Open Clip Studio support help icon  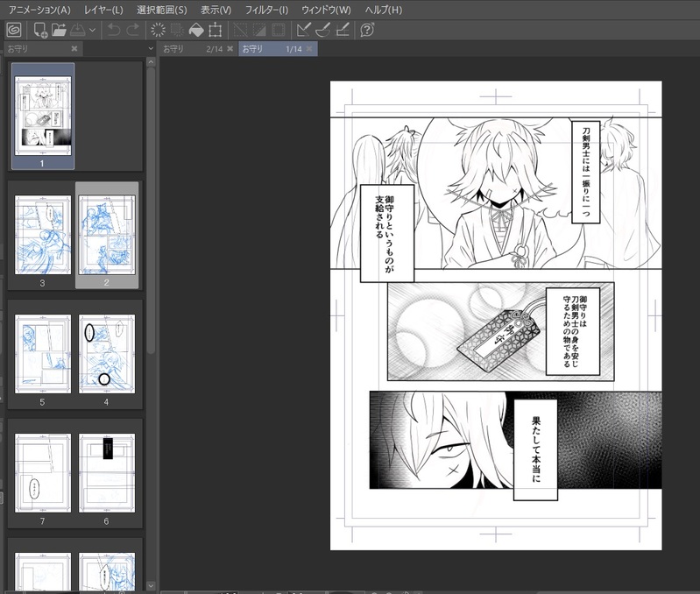point(367,31)
